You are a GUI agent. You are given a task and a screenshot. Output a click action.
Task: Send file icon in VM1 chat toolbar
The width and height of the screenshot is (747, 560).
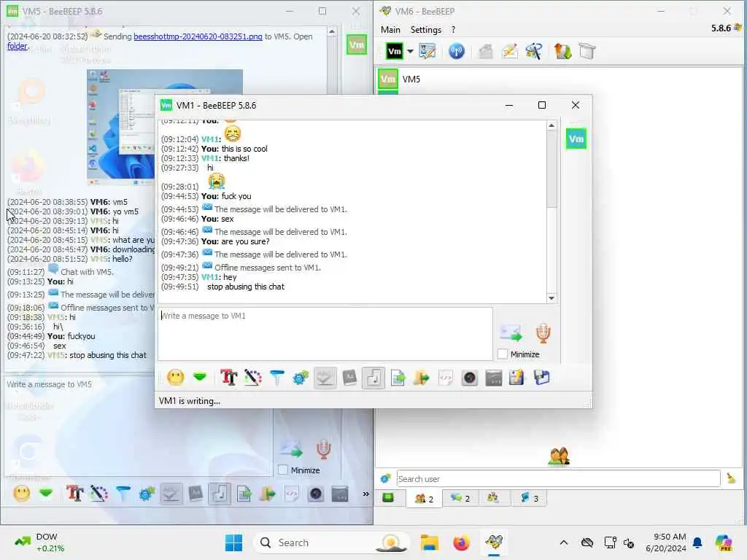point(398,378)
